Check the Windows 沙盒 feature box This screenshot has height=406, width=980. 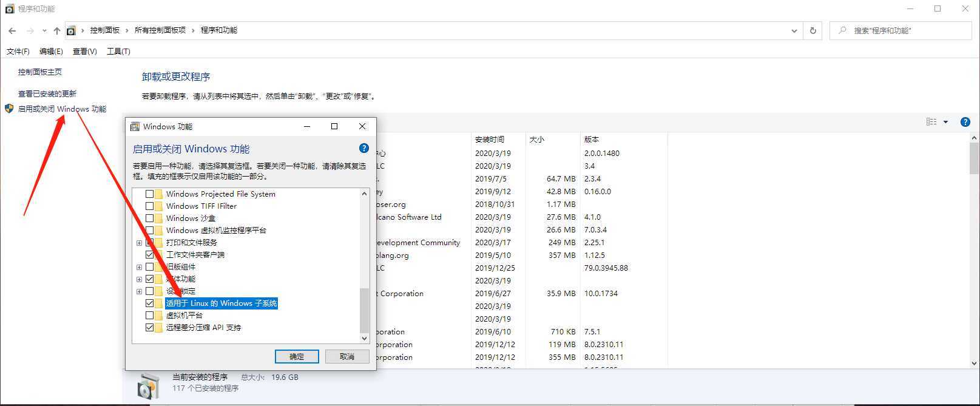[x=149, y=218]
